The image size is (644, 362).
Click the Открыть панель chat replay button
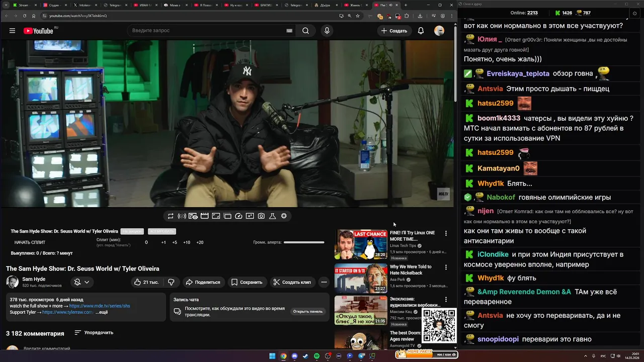308,311
